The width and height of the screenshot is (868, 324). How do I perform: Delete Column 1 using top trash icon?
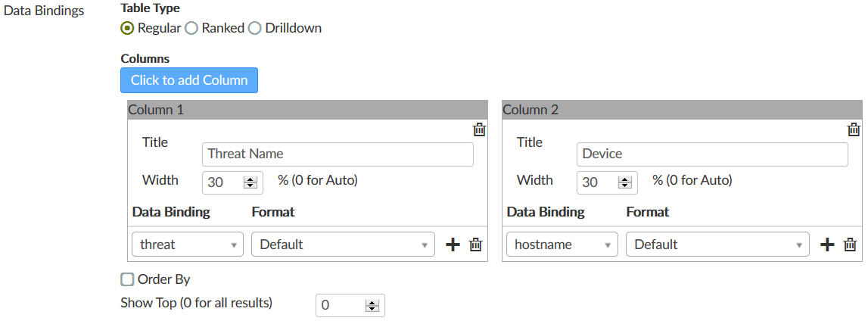[479, 129]
